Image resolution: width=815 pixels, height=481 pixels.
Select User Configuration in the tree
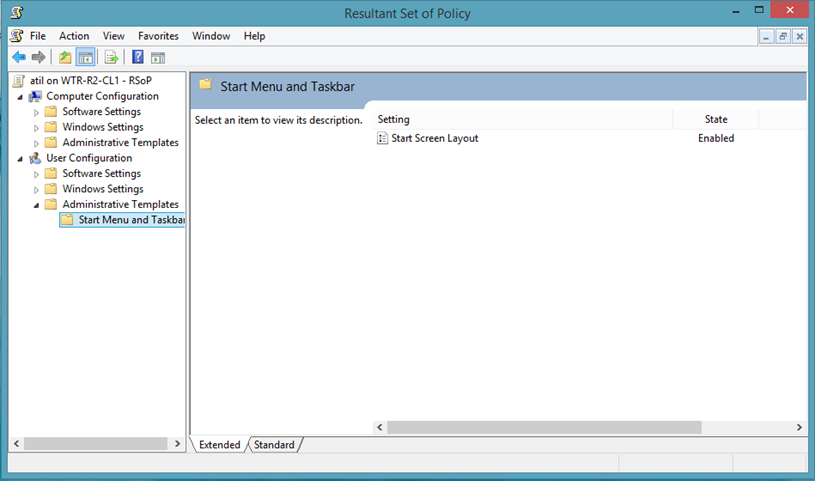89,158
